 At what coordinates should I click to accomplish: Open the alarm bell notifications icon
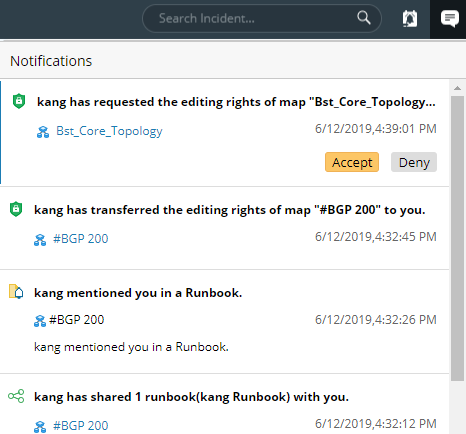[410, 18]
